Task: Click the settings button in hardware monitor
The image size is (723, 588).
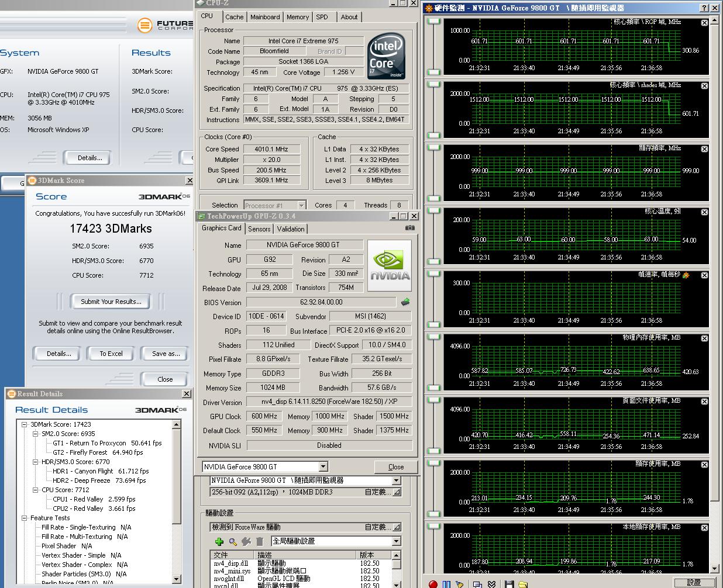Action: [x=694, y=583]
